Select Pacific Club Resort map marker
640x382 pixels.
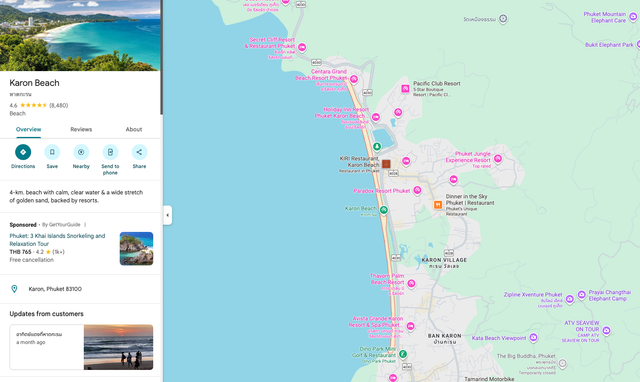coord(405,89)
